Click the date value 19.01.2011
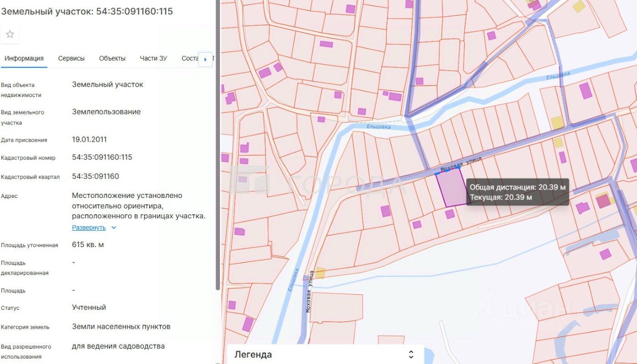 click(90, 139)
